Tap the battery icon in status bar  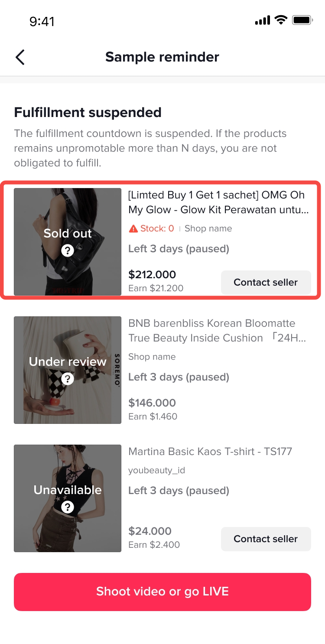(302, 20)
